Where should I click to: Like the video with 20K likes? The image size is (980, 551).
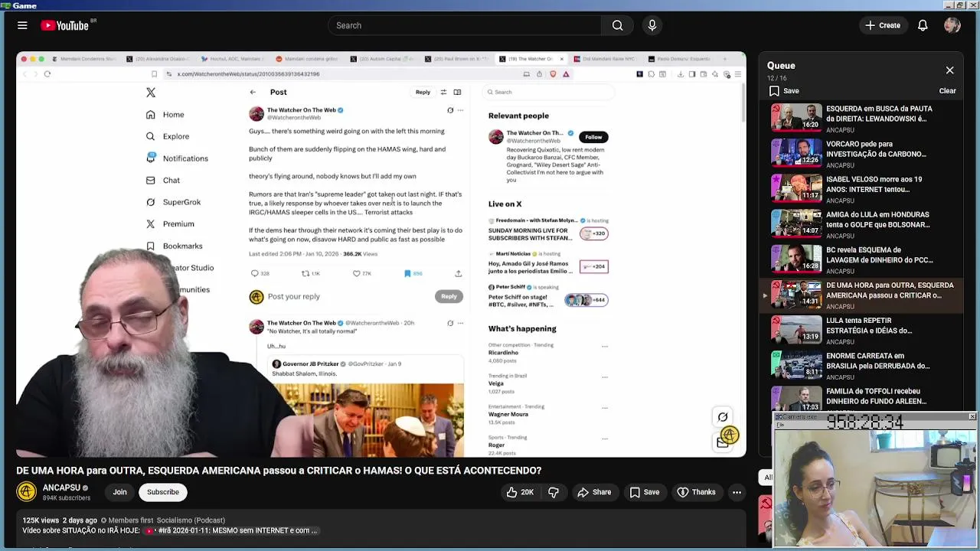click(520, 492)
